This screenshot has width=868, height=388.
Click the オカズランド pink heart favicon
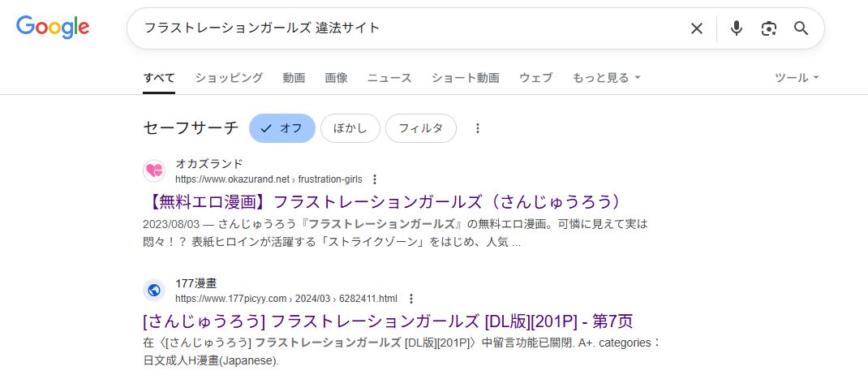tap(154, 170)
